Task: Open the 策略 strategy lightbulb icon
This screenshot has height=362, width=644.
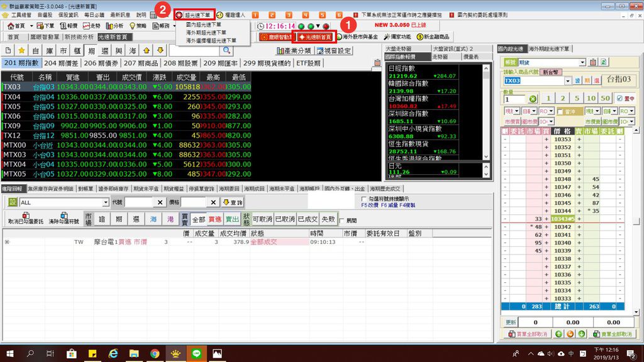Action: [x=138, y=26]
